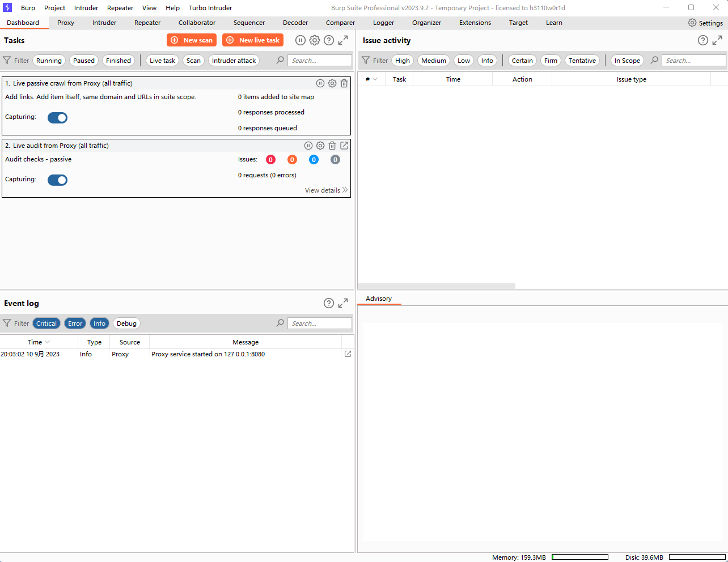Viewport: 728px width, 562px height.
Task: Click the Event log search magnifier icon
Action: pyautogui.click(x=280, y=323)
